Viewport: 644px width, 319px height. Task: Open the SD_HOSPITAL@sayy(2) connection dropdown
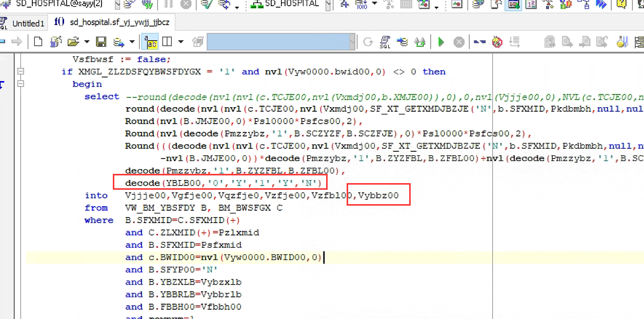117,5
